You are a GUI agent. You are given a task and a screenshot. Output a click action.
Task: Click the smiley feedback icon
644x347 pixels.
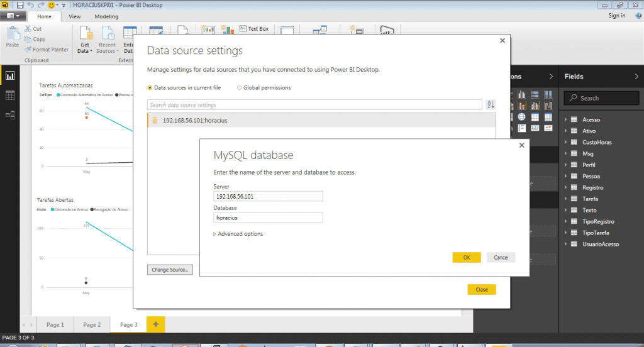[x=52, y=5]
